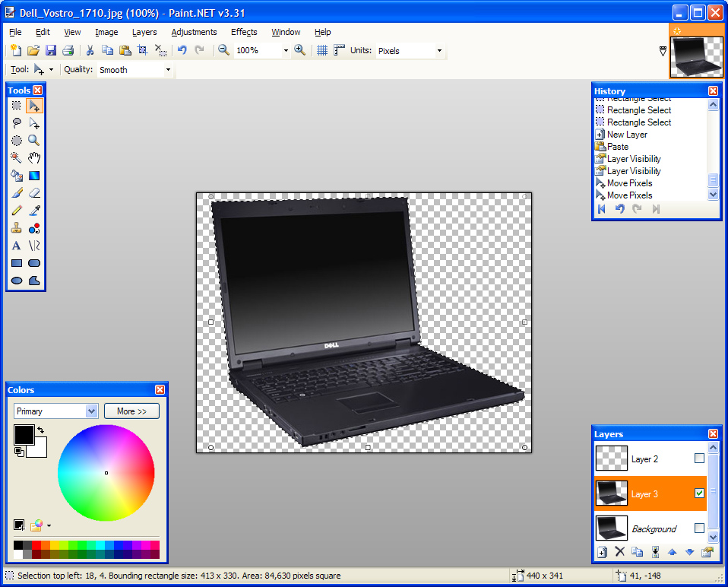Open the Effects menu
This screenshot has height=587, width=728.
[x=244, y=32]
